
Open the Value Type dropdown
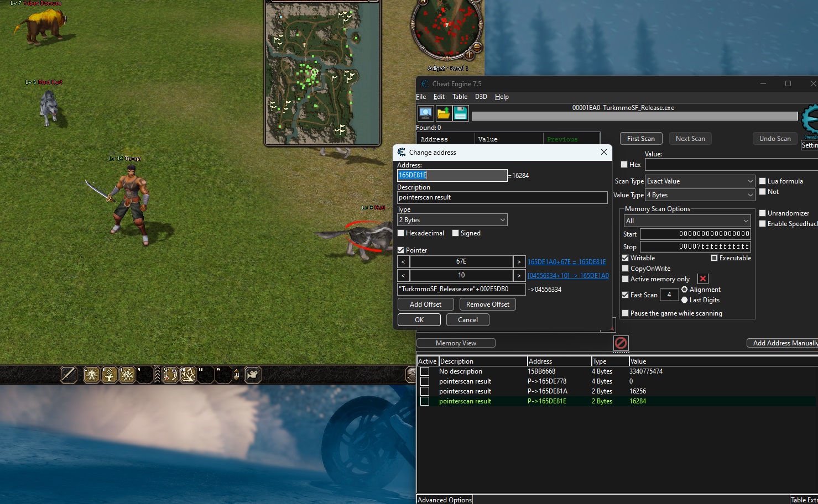pyautogui.click(x=700, y=195)
